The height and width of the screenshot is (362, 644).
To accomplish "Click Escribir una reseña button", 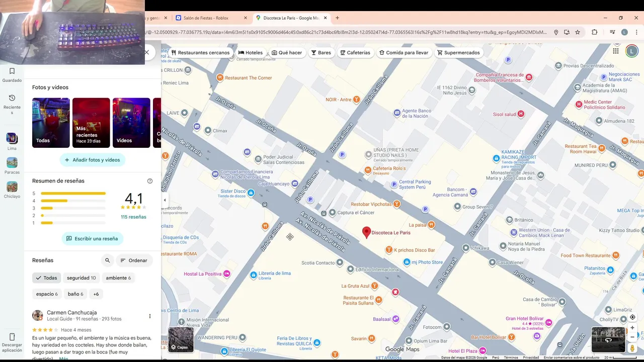I will (92, 239).
